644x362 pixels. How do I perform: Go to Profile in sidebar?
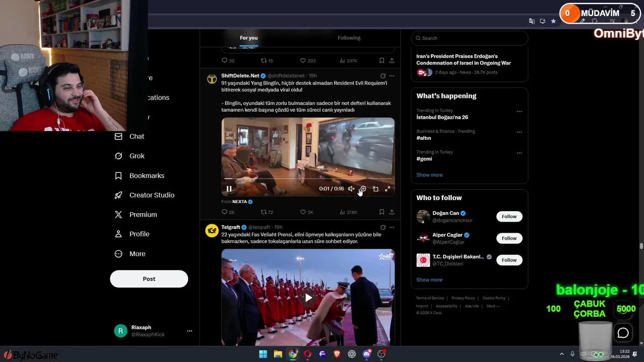(132, 234)
